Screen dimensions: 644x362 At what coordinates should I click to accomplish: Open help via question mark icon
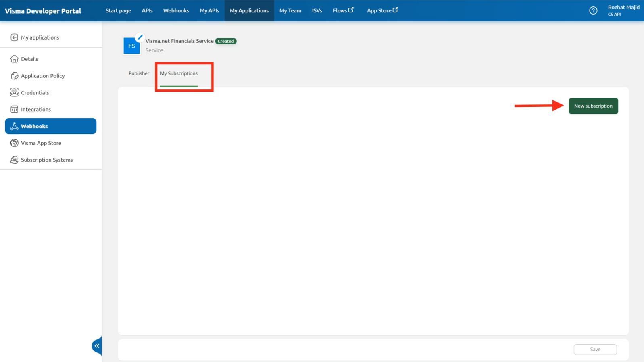pyautogui.click(x=593, y=11)
